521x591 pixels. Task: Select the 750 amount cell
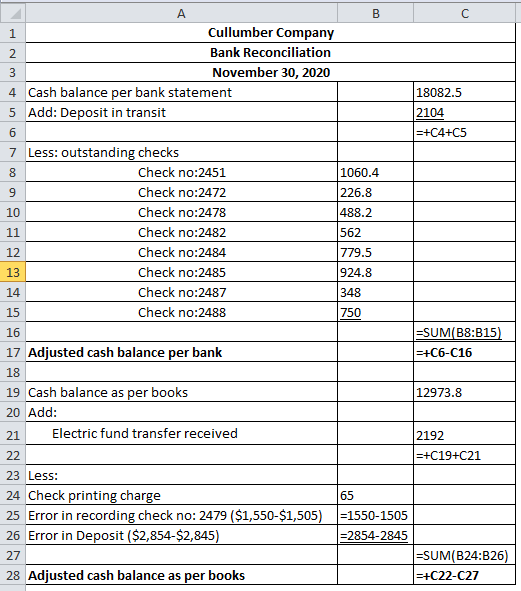[375, 312]
